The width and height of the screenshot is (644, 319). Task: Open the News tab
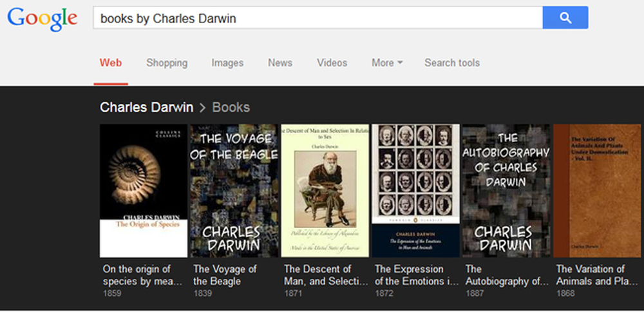pyautogui.click(x=280, y=63)
